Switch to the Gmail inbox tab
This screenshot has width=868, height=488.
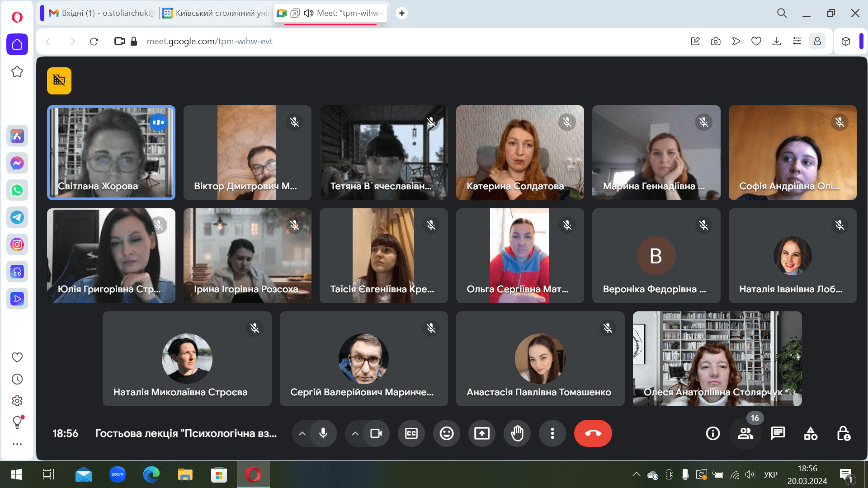point(102,13)
